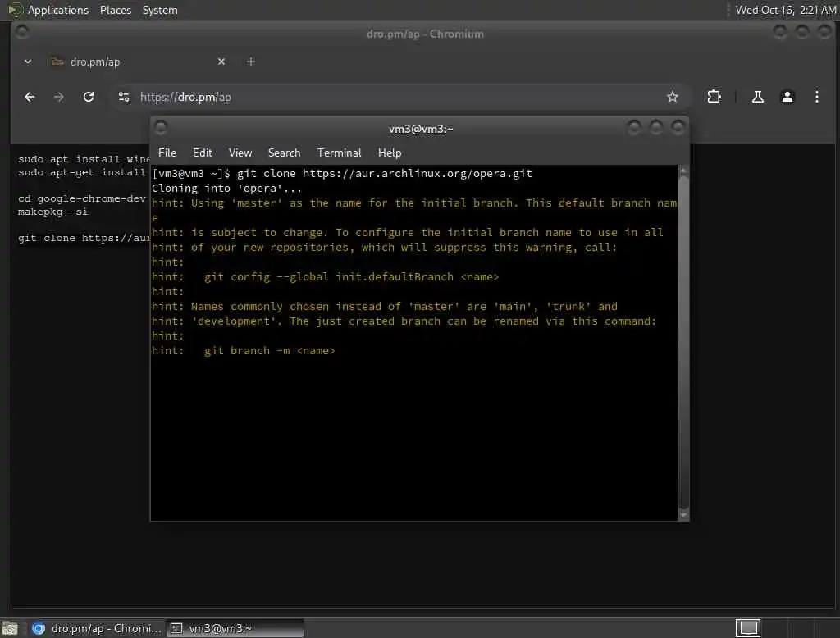
Task: Click the terminal title bar vm3@vm3:~
Action: pos(421,129)
